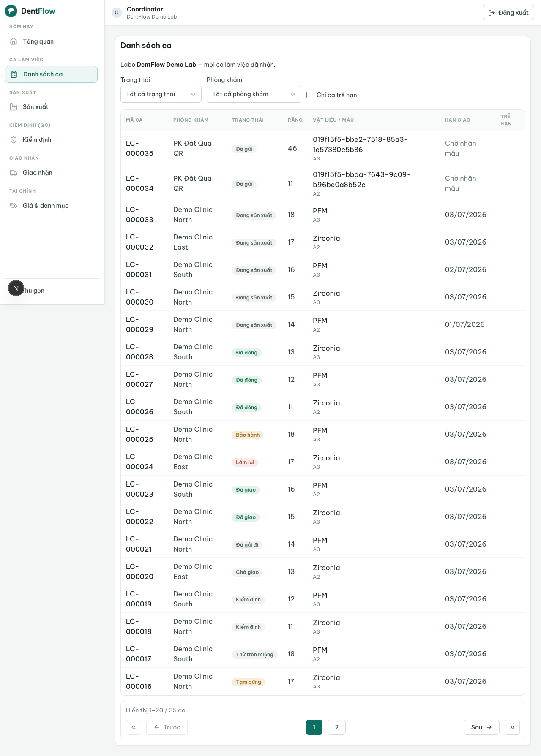Click TRẠNG THÁI column header
This screenshot has width=541, height=756.
[248, 120]
